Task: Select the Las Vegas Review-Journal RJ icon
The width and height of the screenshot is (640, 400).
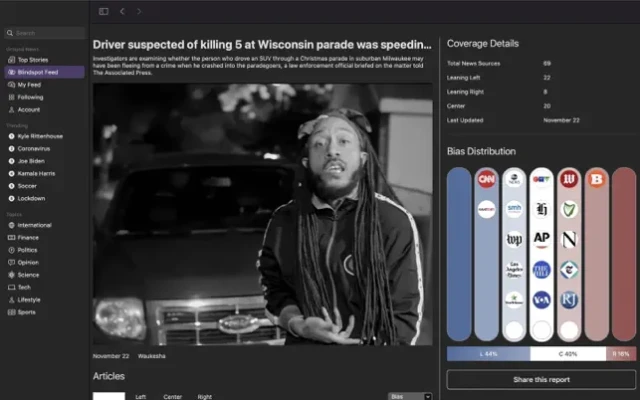Action: pyautogui.click(x=569, y=297)
